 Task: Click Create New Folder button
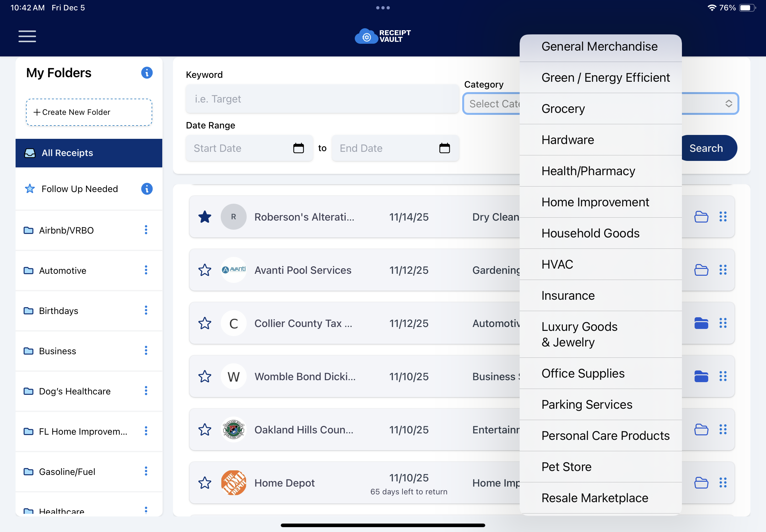tap(89, 112)
